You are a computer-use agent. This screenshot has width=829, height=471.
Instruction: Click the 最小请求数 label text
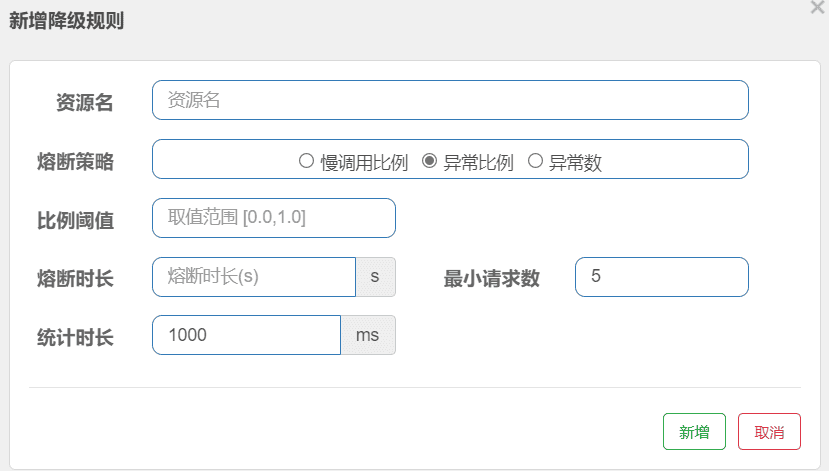pyautogui.click(x=492, y=279)
